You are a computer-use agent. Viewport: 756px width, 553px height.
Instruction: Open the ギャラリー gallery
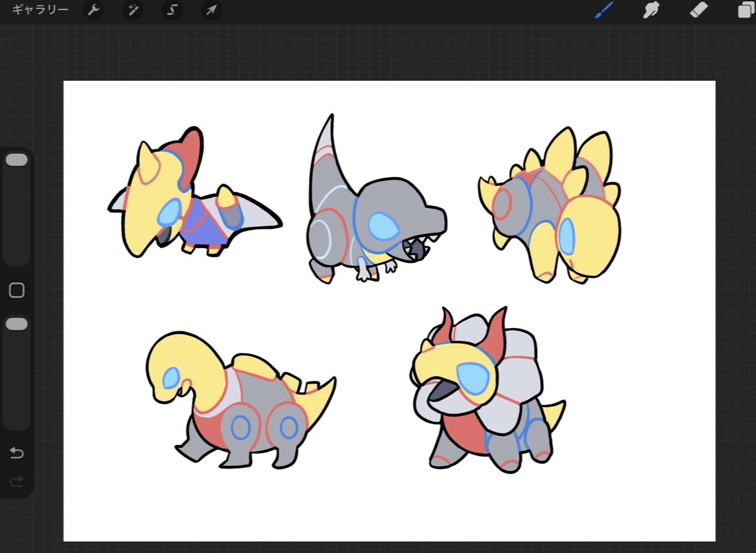pos(41,10)
